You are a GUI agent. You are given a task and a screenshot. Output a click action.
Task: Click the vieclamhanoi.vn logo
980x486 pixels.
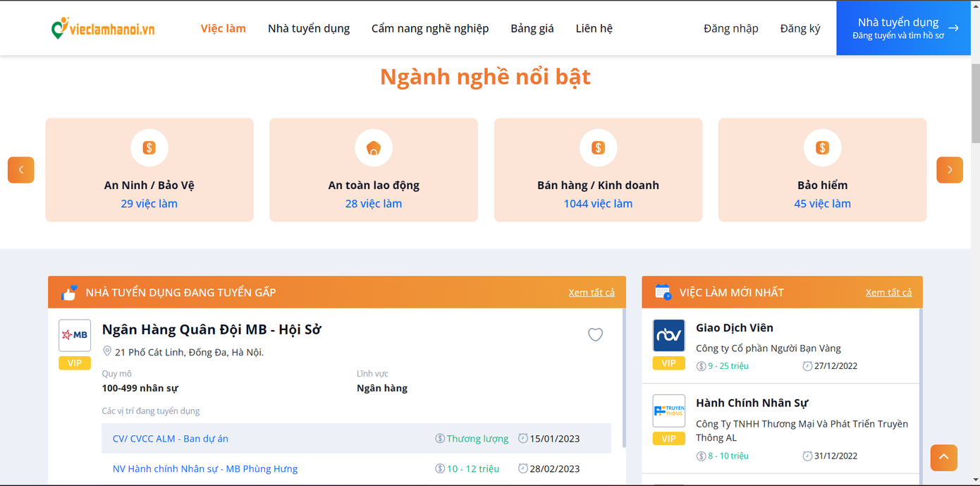102,28
